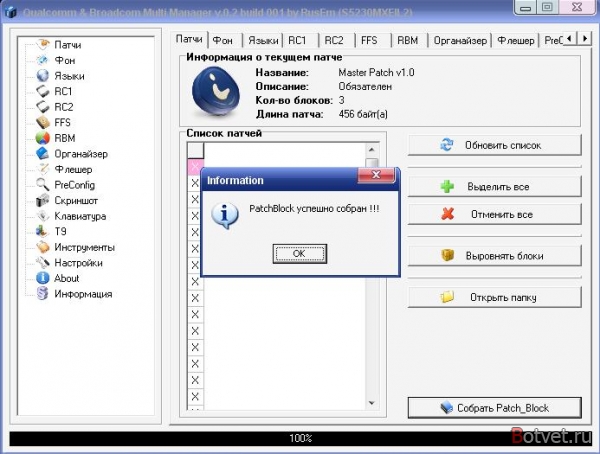Click the Фон icon in the sidebar
Screen dimensions: 600x454
[x=42, y=60]
